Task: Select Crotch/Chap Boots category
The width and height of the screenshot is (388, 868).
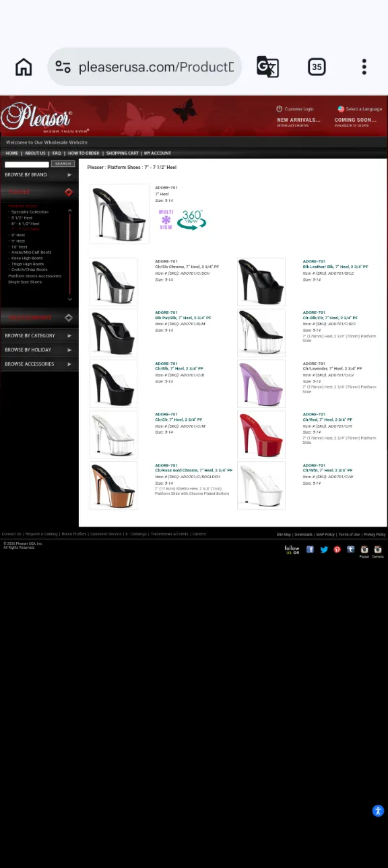Action: click(29, 269)
